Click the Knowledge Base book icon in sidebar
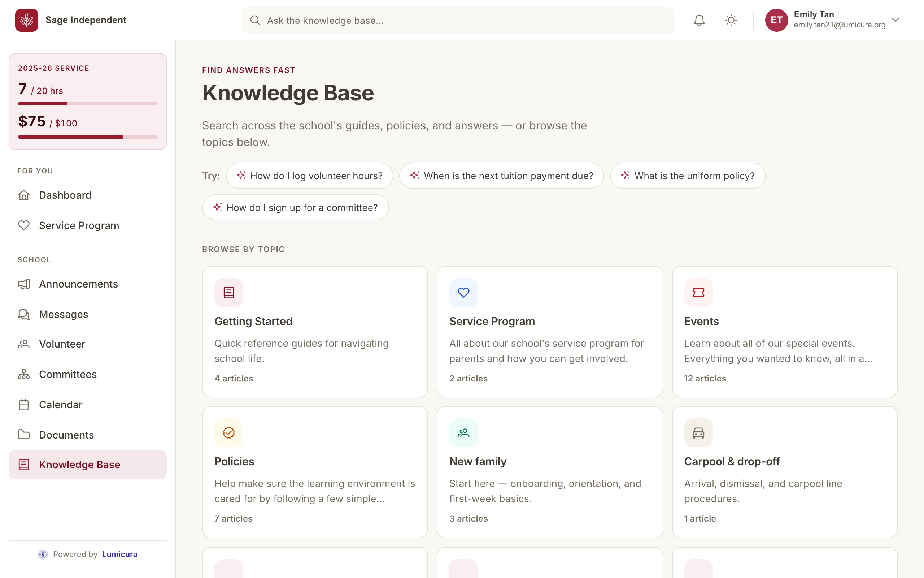The width and height of the screenshot is (924, 578). pyautogui.click(x=24, y=465)
